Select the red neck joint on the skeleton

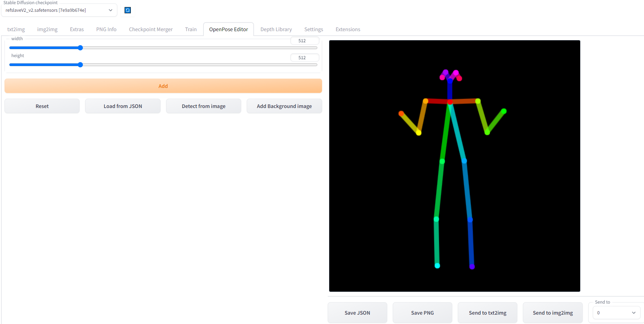pos(450,102)
